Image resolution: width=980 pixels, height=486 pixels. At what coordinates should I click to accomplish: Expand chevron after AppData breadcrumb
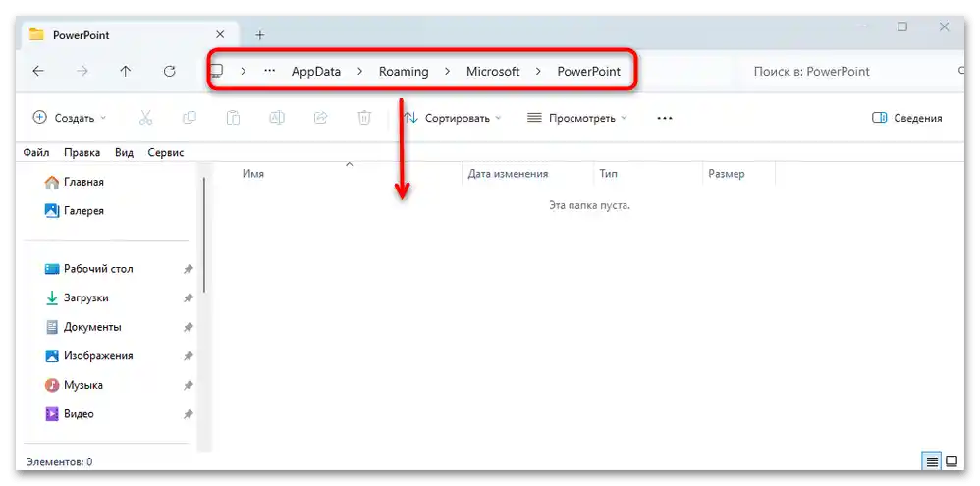click(360, 72)
